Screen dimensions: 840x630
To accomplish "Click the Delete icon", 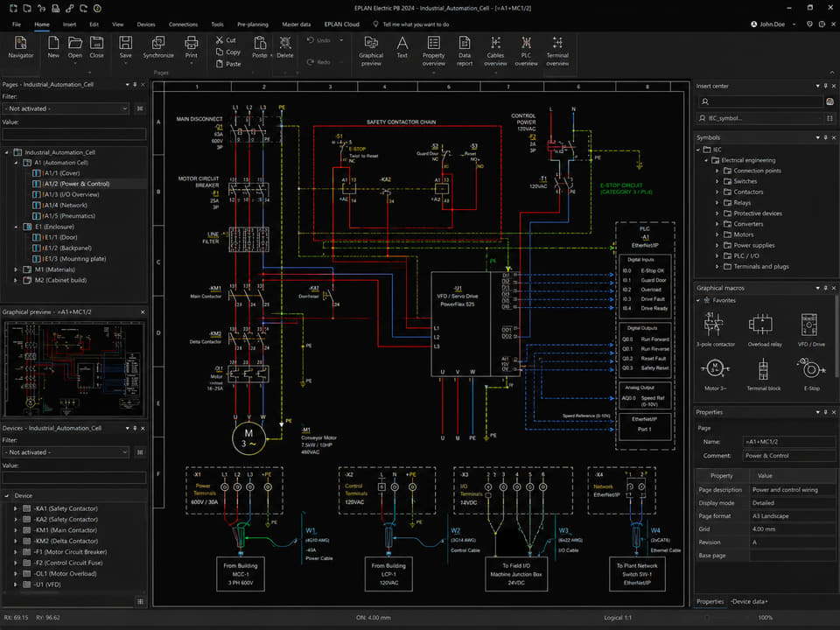I will point(285,47).
